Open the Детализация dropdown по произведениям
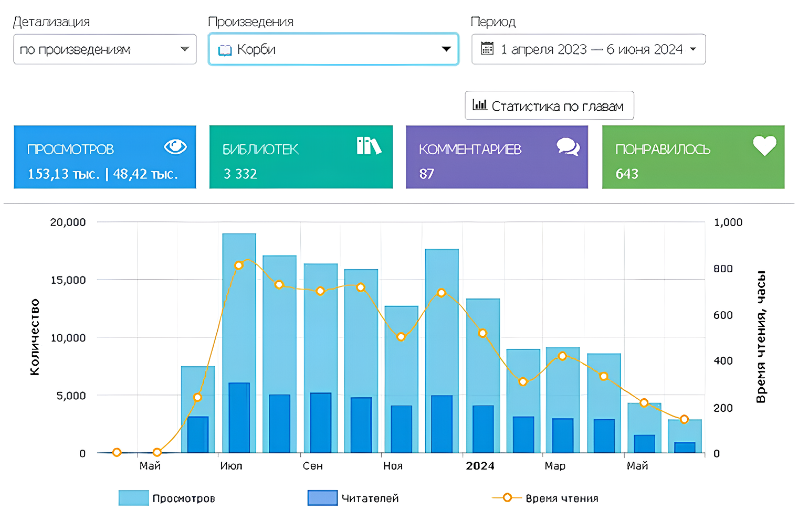Image resolution: width=798 pixels, height=532 pixels. [105, 49]
